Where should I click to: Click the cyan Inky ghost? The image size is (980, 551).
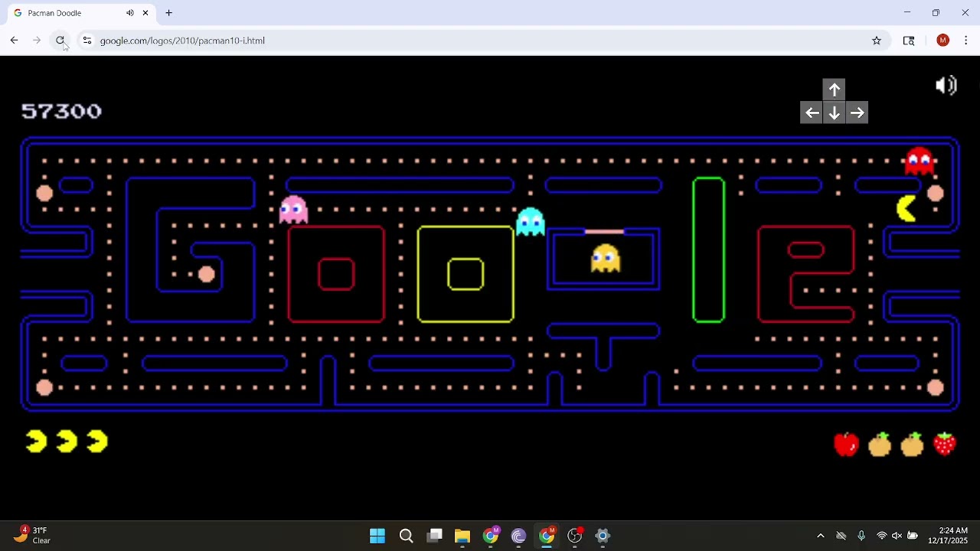coord(531,222)
